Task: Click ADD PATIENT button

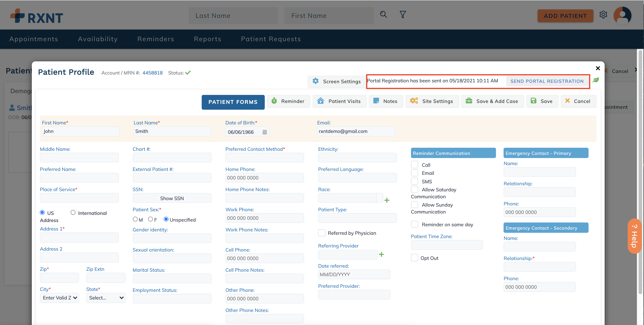Action: (565, 16)
